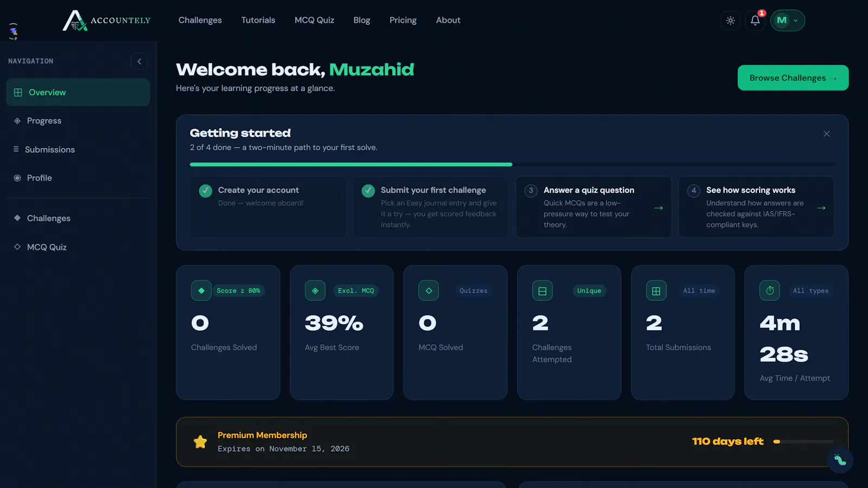The height and width of the screenshot is (488, 868).
Task: Open the floating chat assistant button
Action: click(840, 460)
